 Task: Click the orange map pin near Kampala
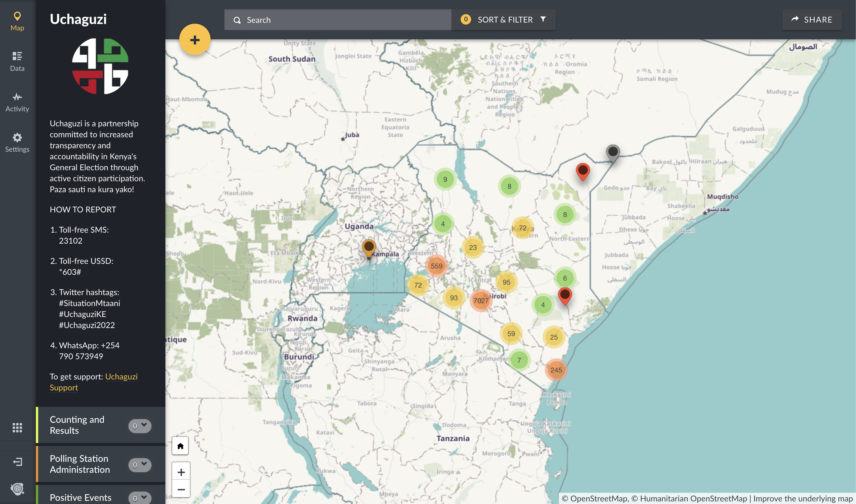369,247
